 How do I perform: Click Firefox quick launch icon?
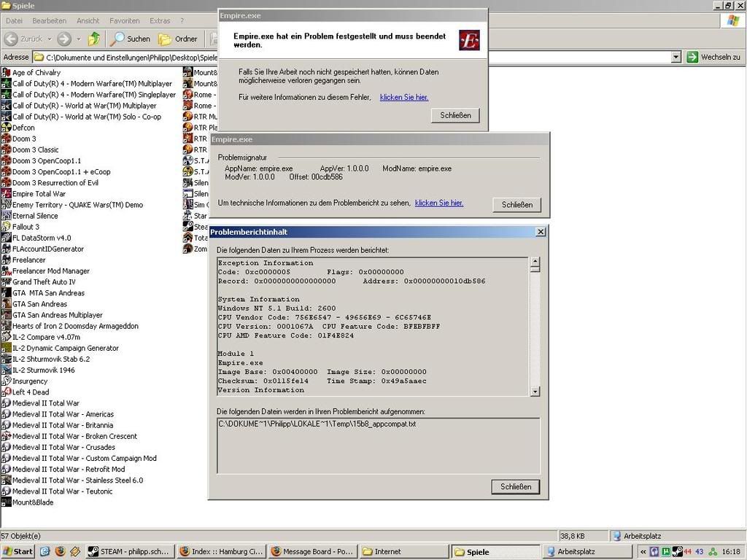click(x=60, y=551)
